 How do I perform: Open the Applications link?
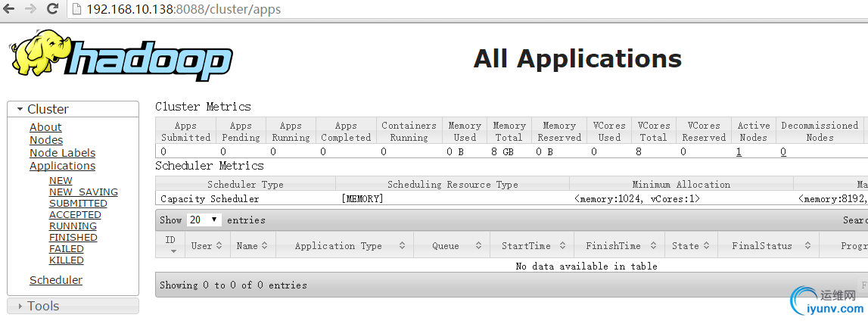point(63,166)
